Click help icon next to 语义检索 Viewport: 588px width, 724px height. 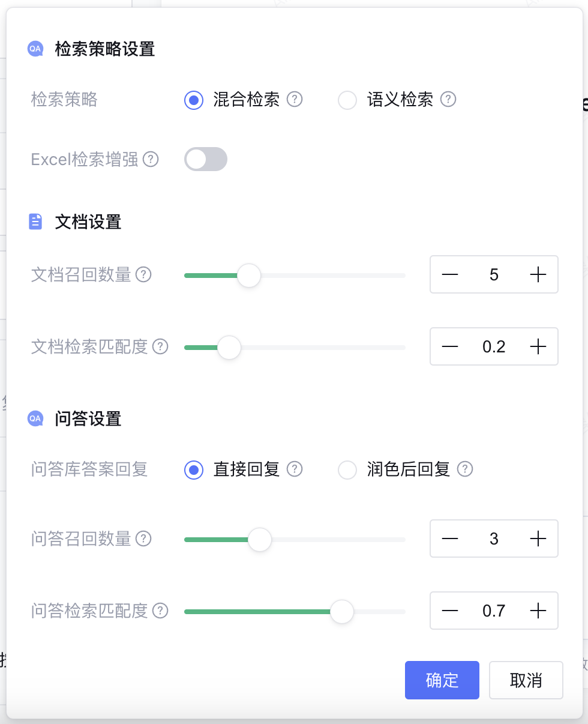click(448, 99)
